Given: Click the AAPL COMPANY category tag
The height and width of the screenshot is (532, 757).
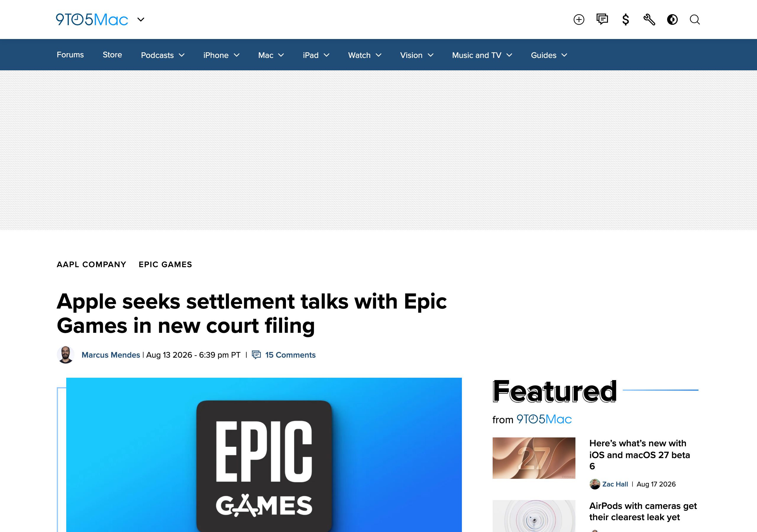Looking at the screenshot, I should click(x=91, y=264).
